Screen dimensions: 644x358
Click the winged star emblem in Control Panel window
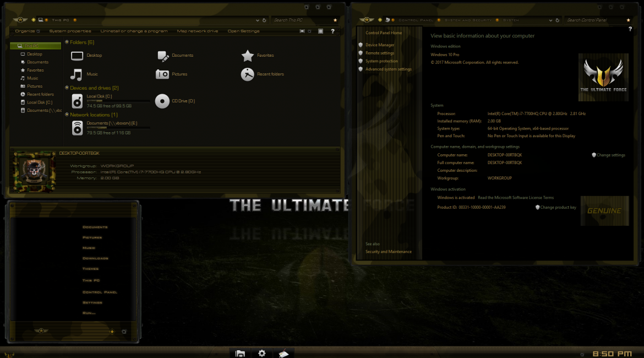(367, 20)
